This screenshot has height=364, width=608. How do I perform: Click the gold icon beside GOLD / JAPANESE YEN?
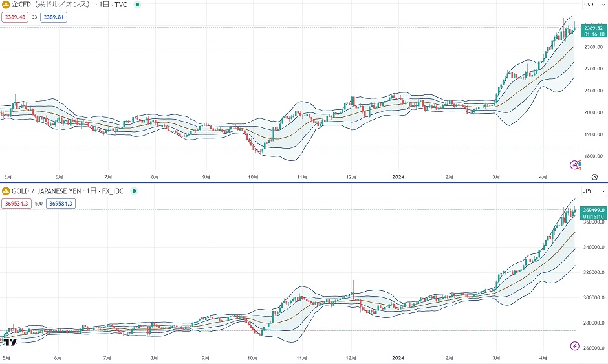pos(6,191)
